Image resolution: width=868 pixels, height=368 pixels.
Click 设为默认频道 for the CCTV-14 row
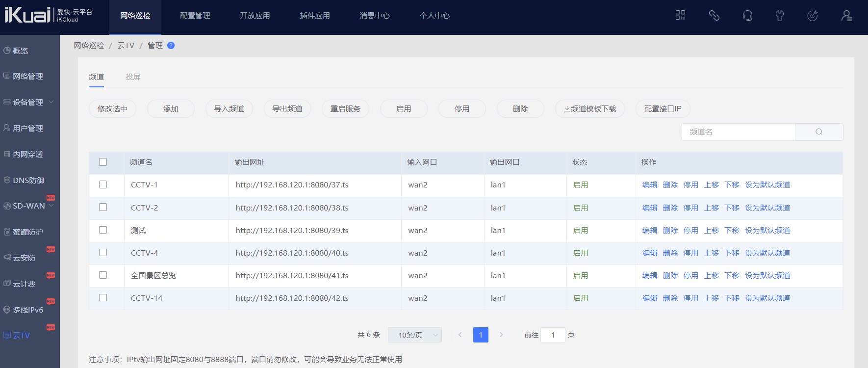click(767, 298)
